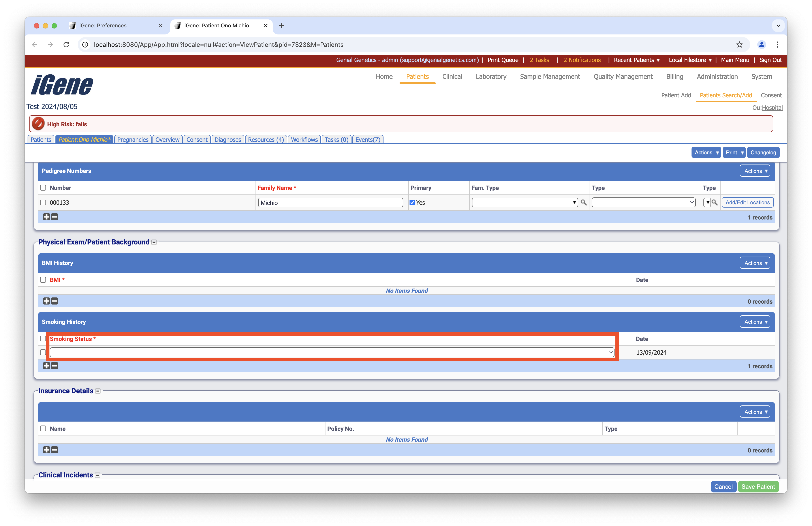Collapse the Physical Exam/Patient Background section

point(154,242)
